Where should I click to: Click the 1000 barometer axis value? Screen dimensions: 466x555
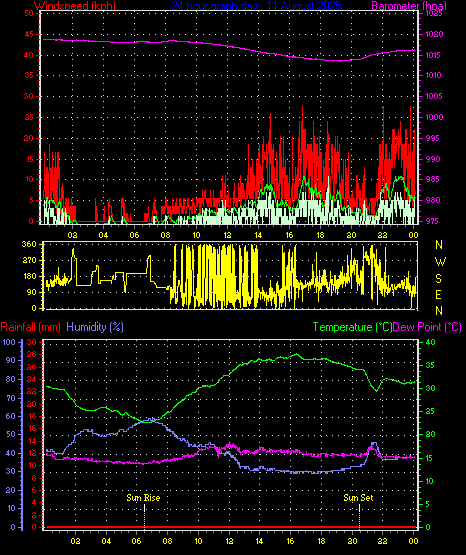pos(434,117)
